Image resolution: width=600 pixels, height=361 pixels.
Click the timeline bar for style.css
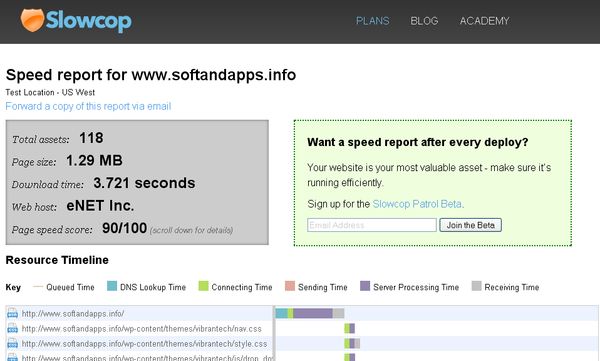(x=352, y=343)
